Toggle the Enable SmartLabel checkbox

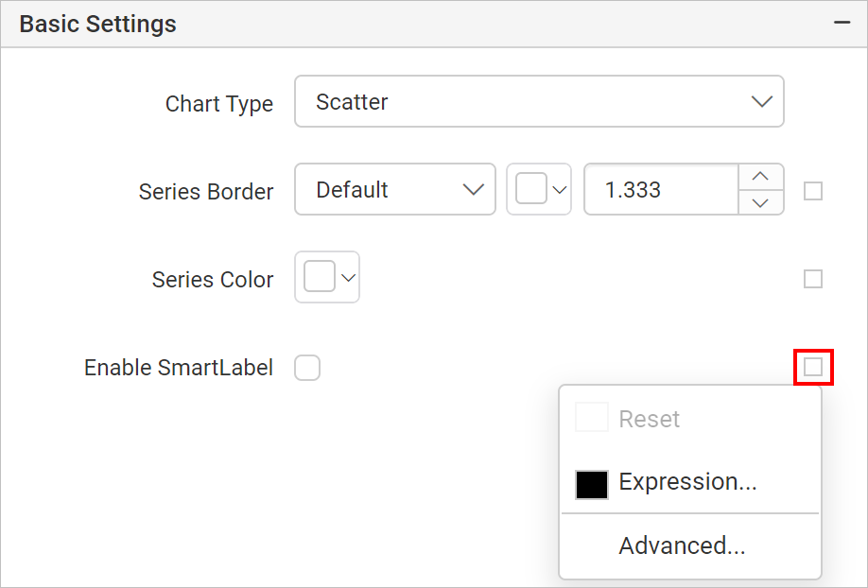(307, 368)
